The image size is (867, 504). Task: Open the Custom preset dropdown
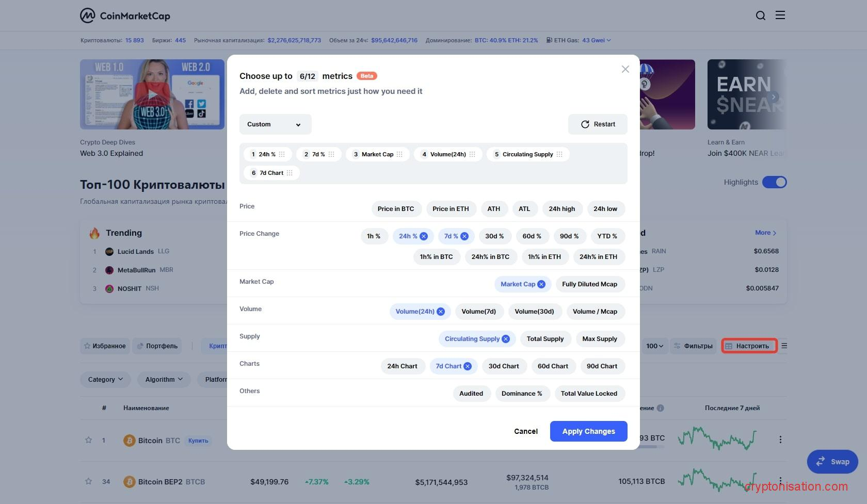(275, 124)
